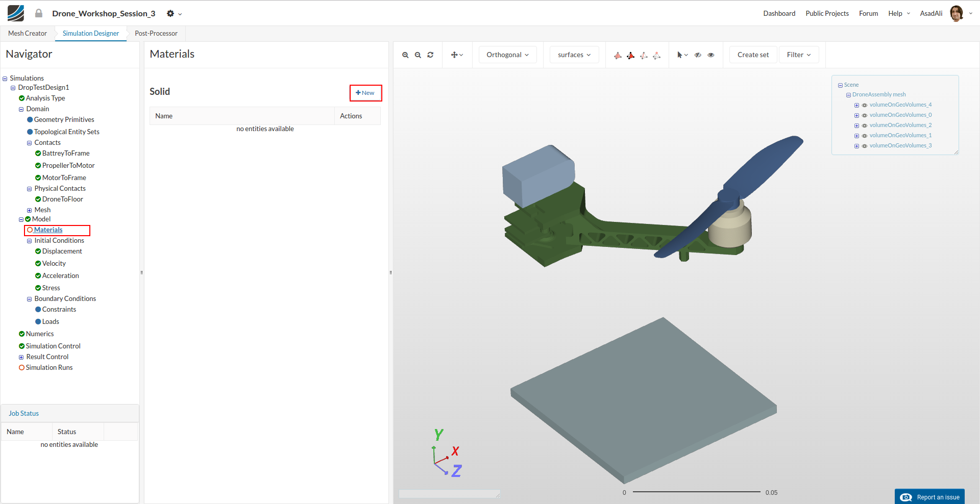The height and width of the screenshot is (504, 980).
Task: Click the show all eye icon in toolbar
Action: pyautogui.click(x=711, y=55)
